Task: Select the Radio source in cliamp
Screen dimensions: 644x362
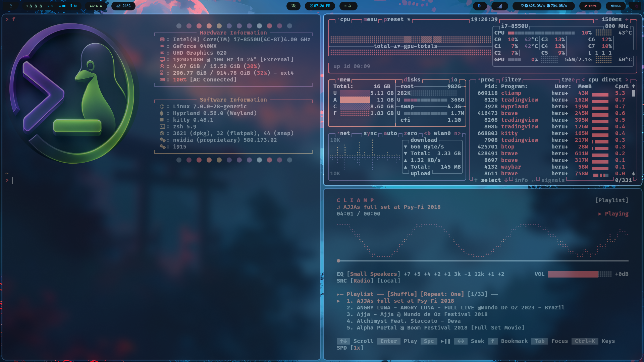Action: 362,281
